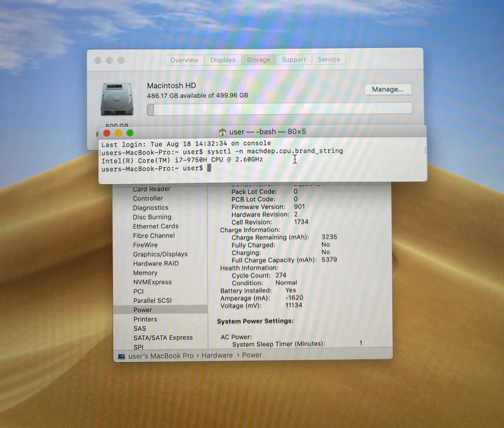Screen dimensions: 504x428
Task: Select SPI in the sidebar
Action: tap(139, 347)
